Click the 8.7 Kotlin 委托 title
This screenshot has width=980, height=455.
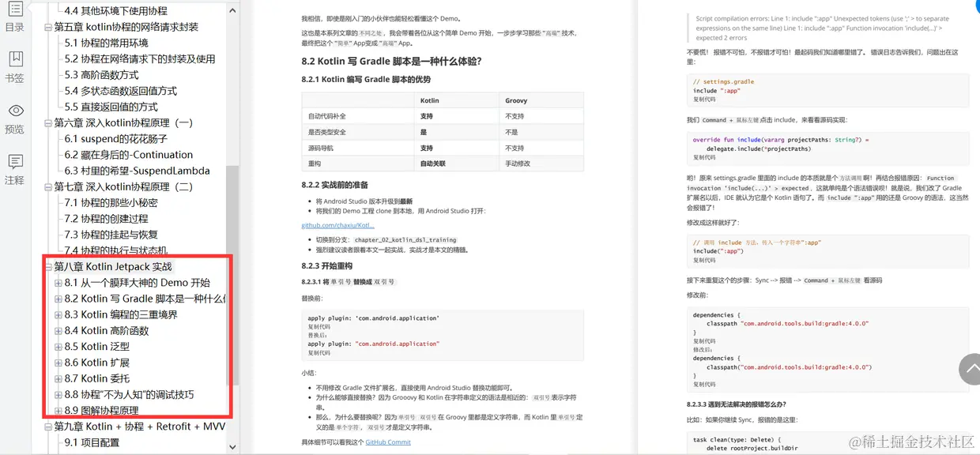coord(97,378)
